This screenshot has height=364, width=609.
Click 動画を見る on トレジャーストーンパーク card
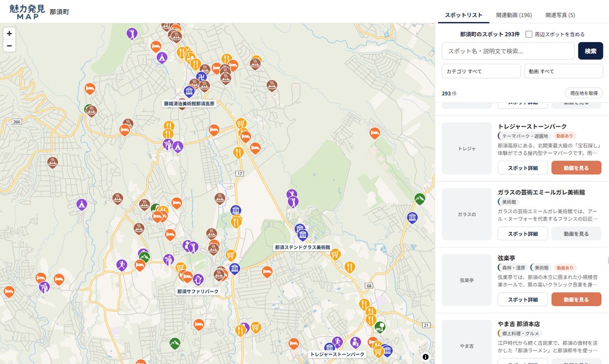(576, 168)
